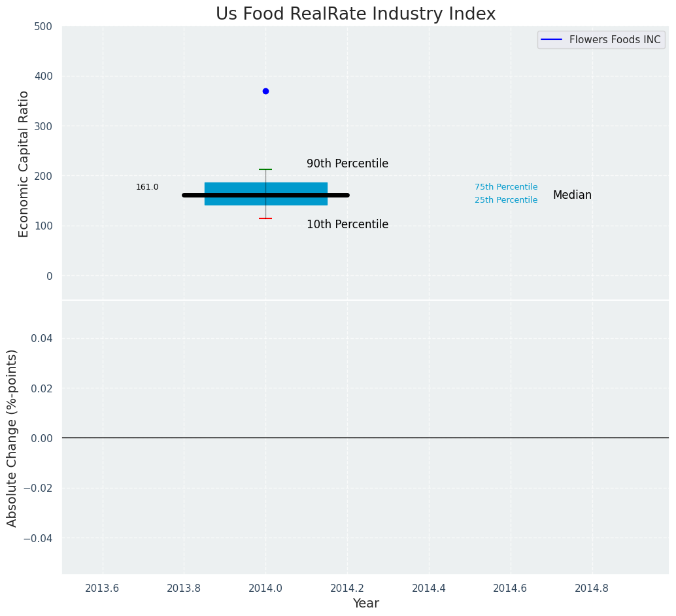Click the 500 y-axis tick label
This screenshot has width=676, height=616.
point(44,27)
